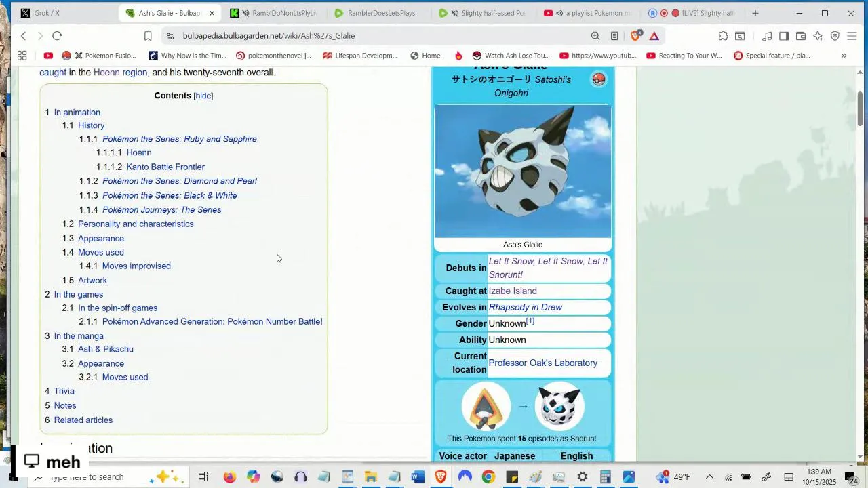
Task: Switch to Slighty half-assed Pok tab
Action: click(x=484, y=13)
